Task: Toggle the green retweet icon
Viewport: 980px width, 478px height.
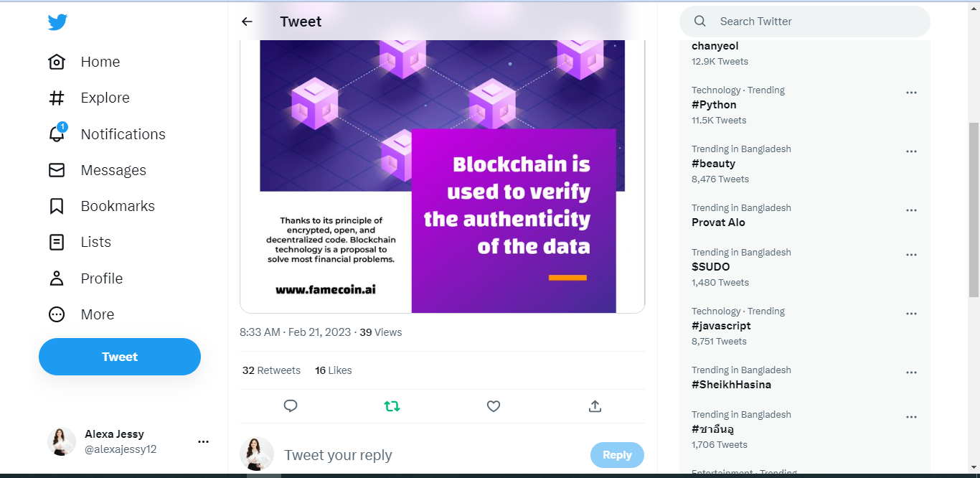Action: (x=392, y=406)
